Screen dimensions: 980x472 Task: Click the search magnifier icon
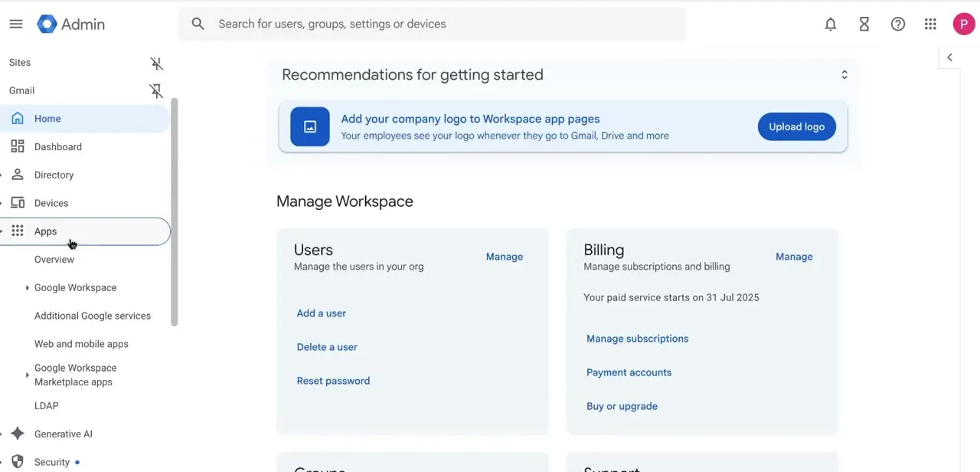point(198,24)
